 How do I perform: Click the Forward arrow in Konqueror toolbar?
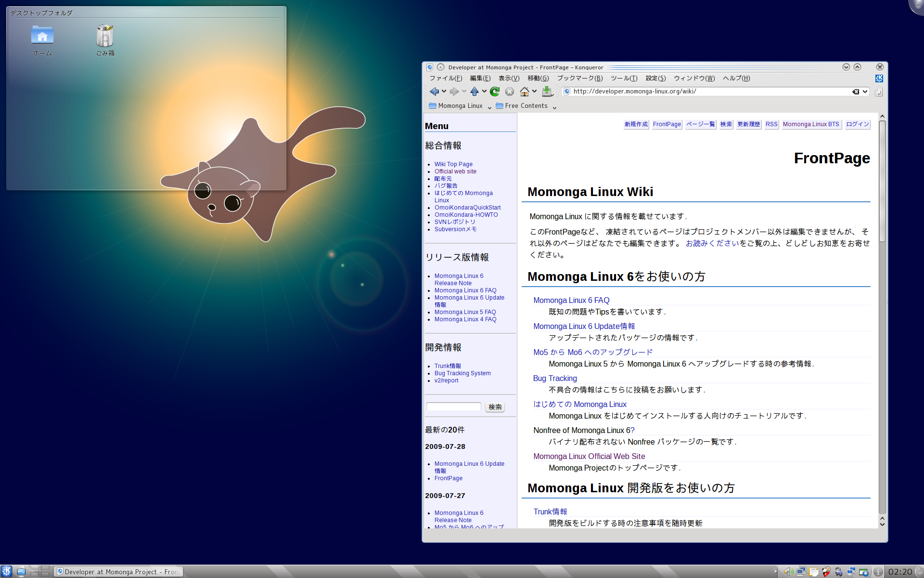(x=454, y=92)
